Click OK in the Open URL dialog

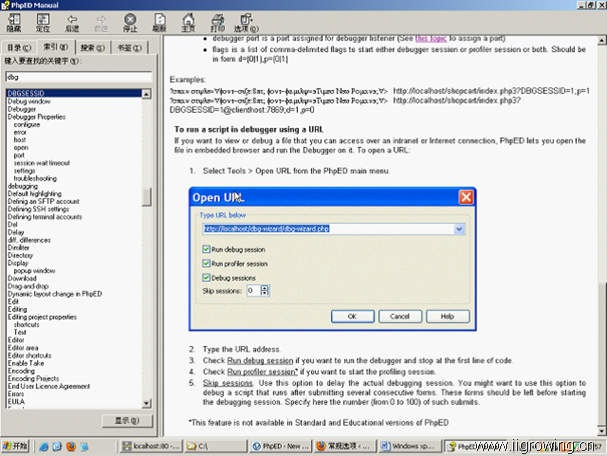tap(352, 316)
